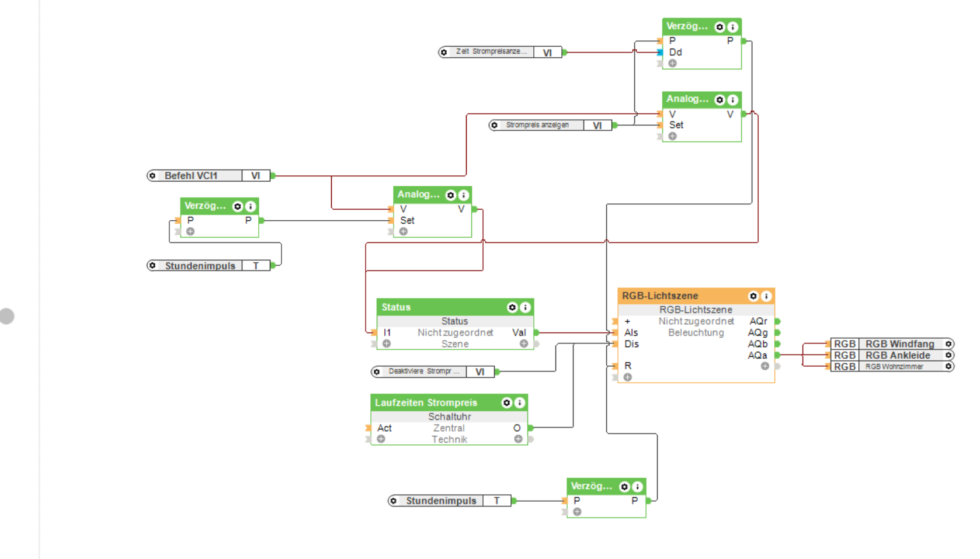Add output plus below AQa on RGB-Lichtszene
Viewport: 980px width, 559px height.
click(764, 366)
